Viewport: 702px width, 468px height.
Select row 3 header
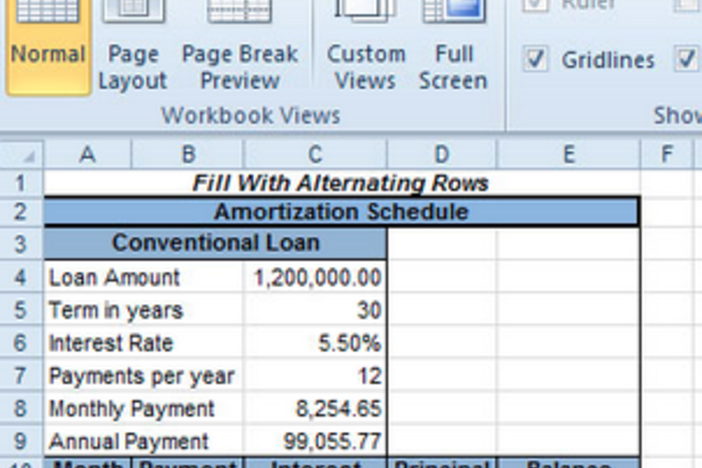tap(21, 244)
